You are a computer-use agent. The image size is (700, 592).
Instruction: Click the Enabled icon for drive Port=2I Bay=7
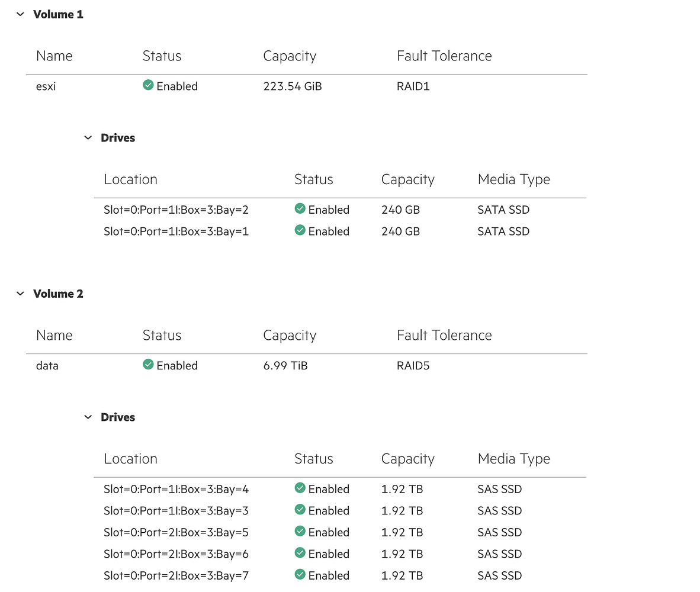click(x=300, y=575)
